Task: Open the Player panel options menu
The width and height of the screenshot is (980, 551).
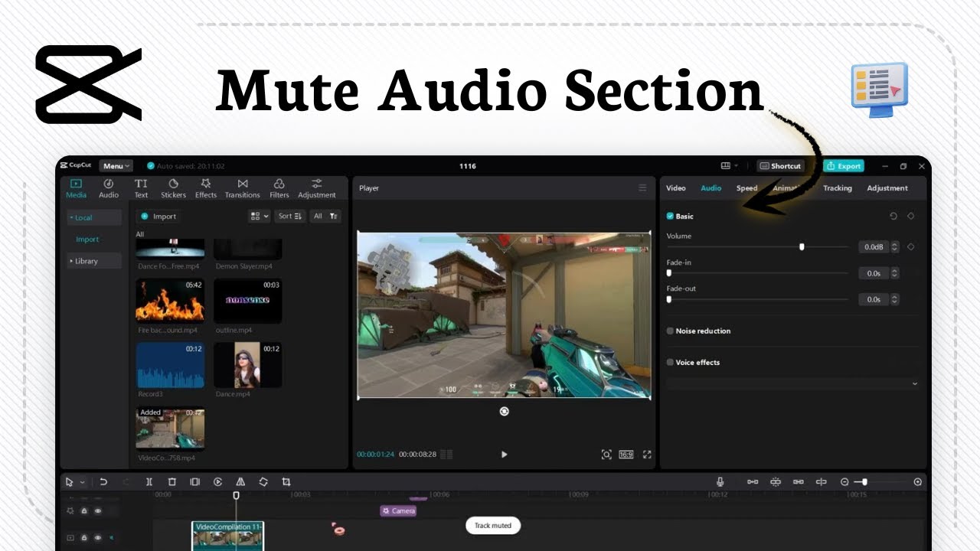Action: point(642,188)
